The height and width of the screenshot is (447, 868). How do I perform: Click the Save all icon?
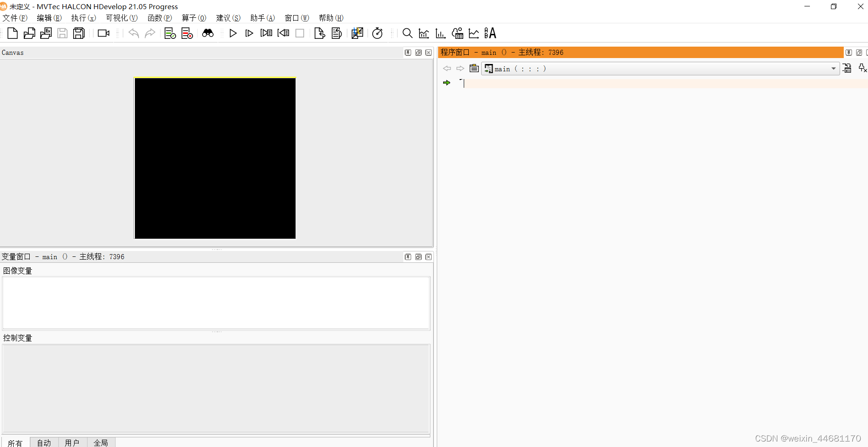[79, 33]
